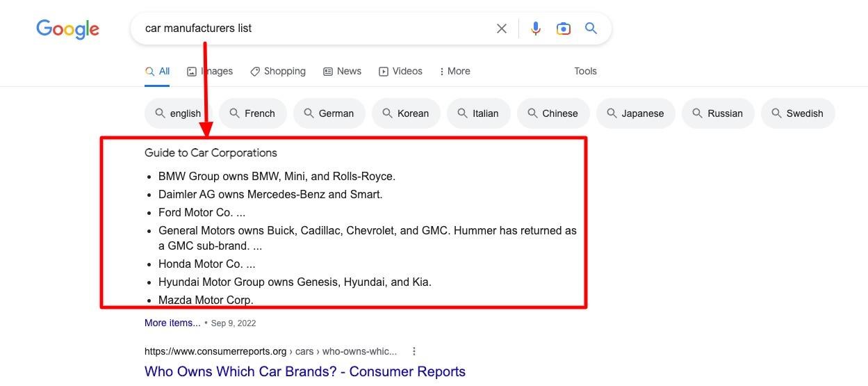Click the magnifying glass search button
Viewport: 868px width, 386px height.
pos(591,29)
